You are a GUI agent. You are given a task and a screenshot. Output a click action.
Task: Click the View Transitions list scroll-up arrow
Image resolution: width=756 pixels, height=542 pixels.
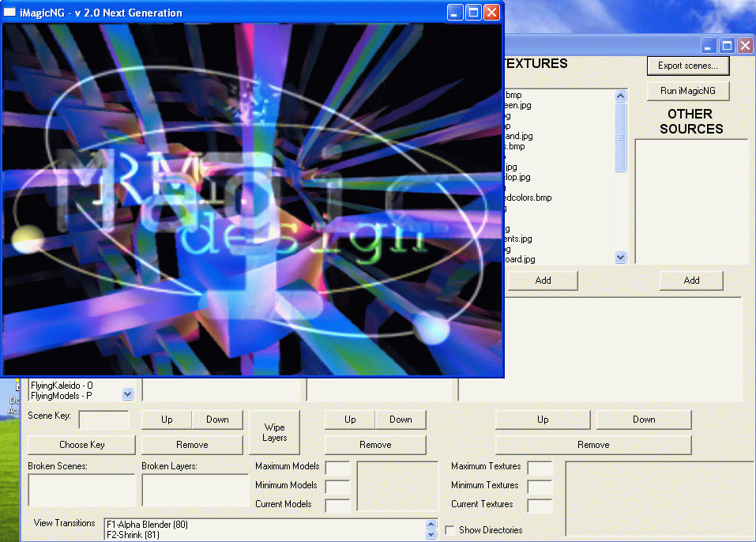(x=431, y=524)
